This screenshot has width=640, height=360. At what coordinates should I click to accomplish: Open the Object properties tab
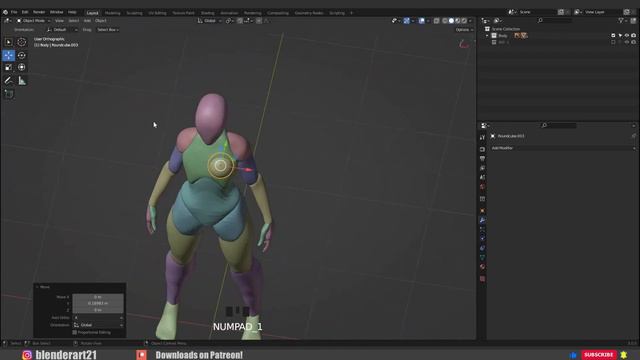coord(482,211)
